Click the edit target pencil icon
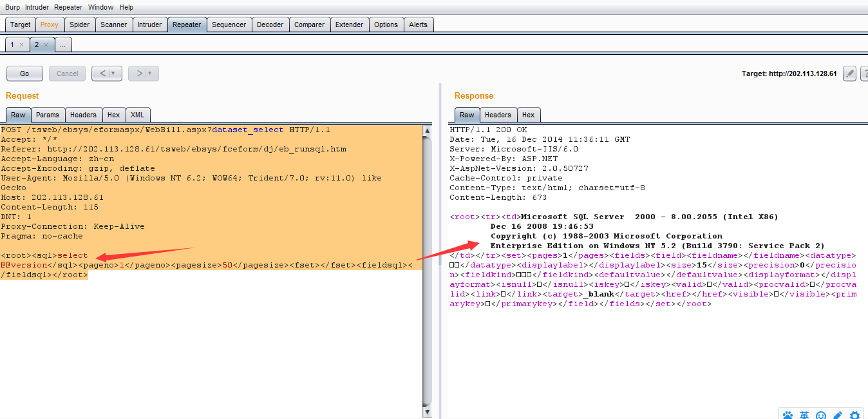 (x=849, y=73)
